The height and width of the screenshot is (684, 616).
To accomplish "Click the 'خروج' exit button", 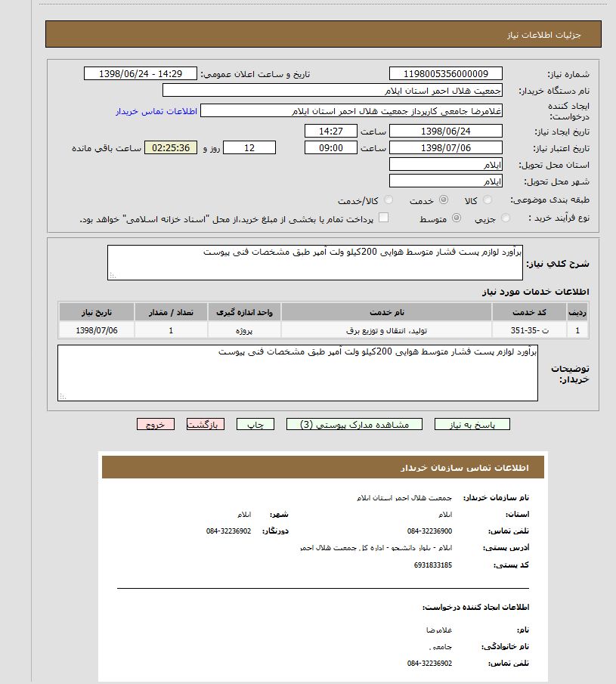I will [156, 425].
